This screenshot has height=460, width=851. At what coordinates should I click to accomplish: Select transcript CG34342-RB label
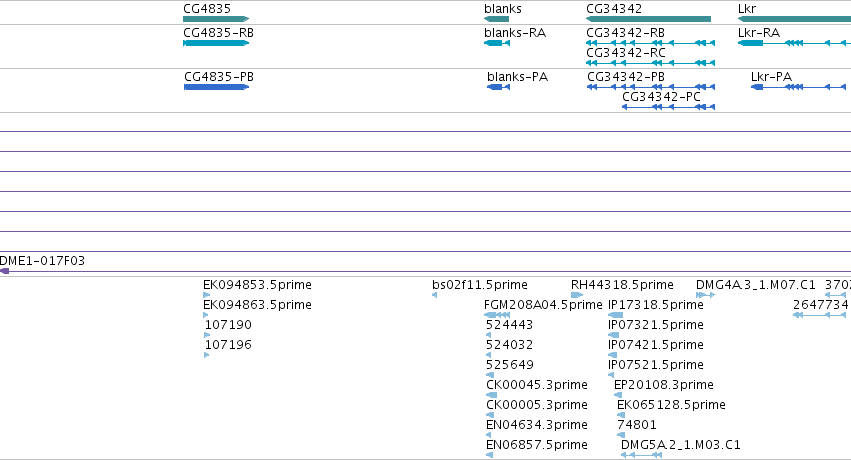click(x=625, y=33)
